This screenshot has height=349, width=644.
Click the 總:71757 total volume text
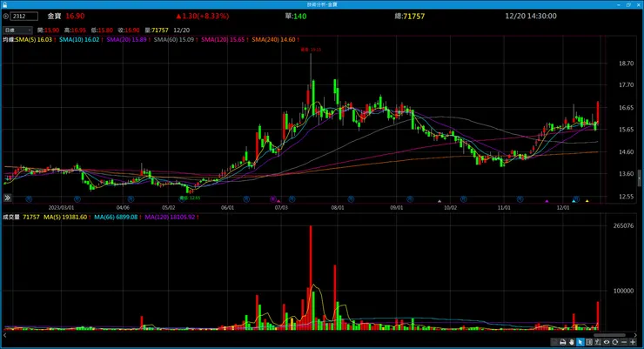pos(410,16)
